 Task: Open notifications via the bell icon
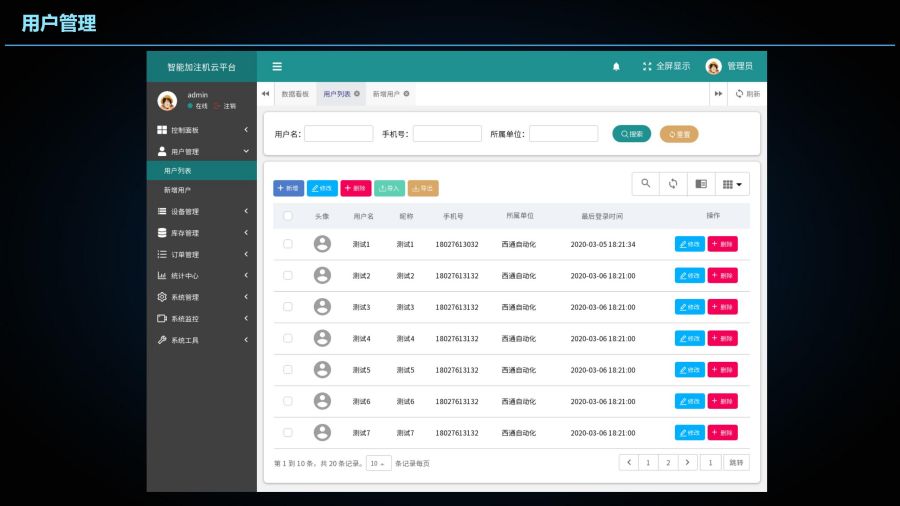click(x=616, y=66)
